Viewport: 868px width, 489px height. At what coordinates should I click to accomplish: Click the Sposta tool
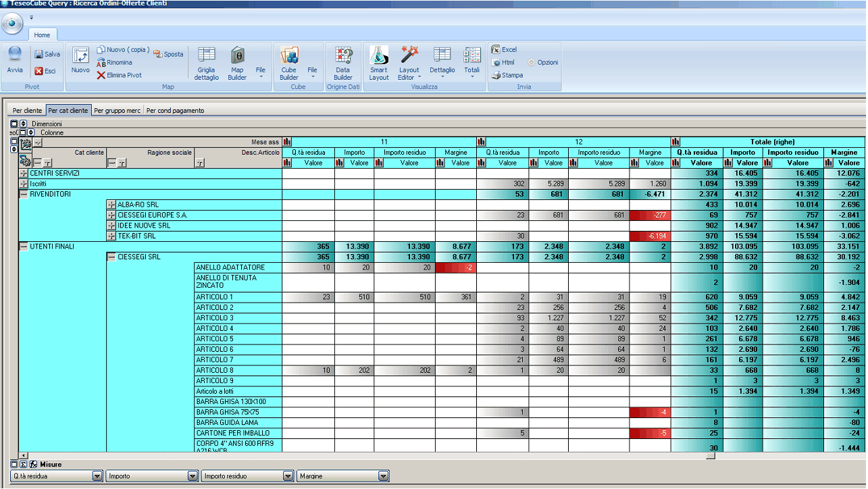click(168, 54)
